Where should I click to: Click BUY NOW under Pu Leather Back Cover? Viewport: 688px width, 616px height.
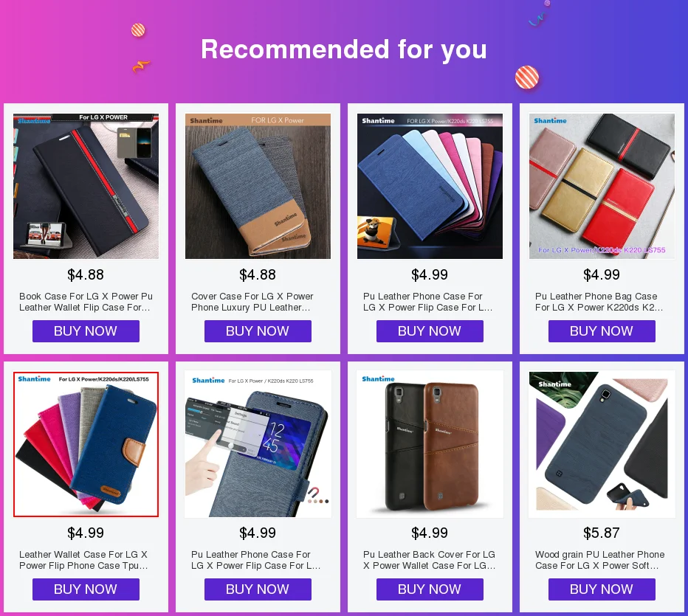coord(430,589)
